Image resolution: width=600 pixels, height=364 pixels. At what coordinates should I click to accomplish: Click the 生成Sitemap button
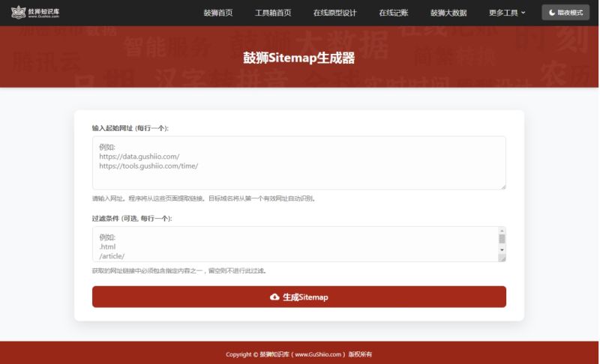[298, 297]
